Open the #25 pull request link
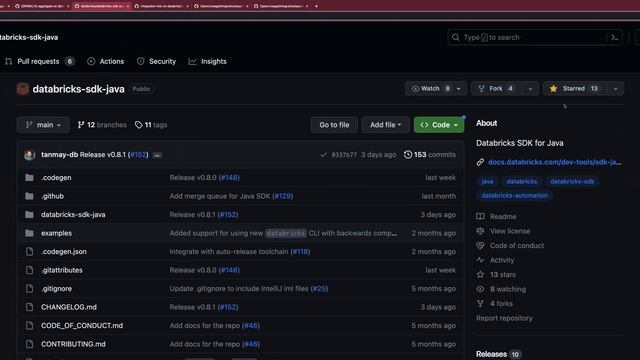This screenshot has width=640, height=360. [319, 289]
